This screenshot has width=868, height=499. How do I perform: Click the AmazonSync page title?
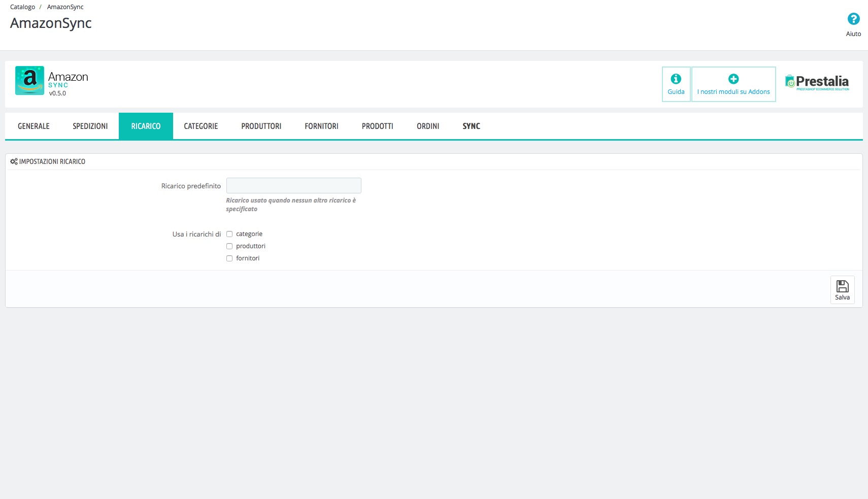(x=51, y=23)
